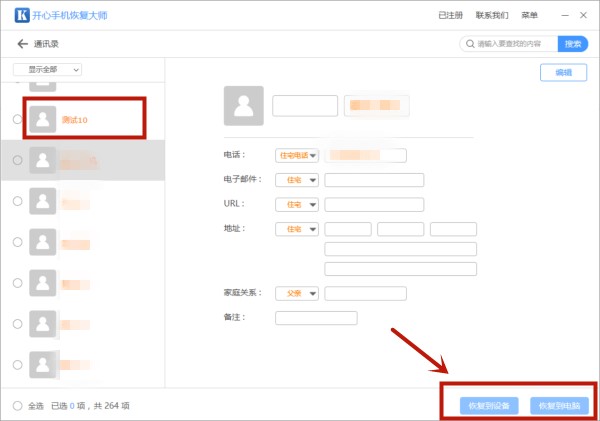Screen dimensions: 600x421
Task: Select the contact name 测试10
Action: 75,120
